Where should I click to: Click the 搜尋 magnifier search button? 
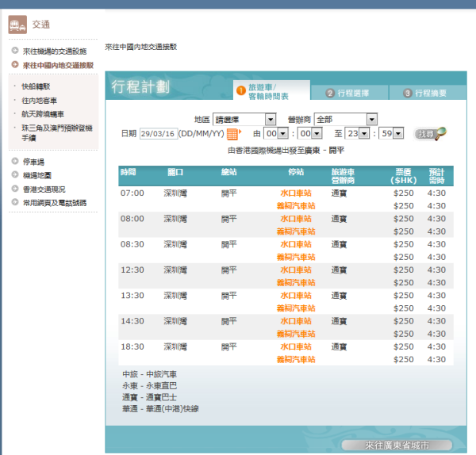pyautogui.click(x=430, y=133)
